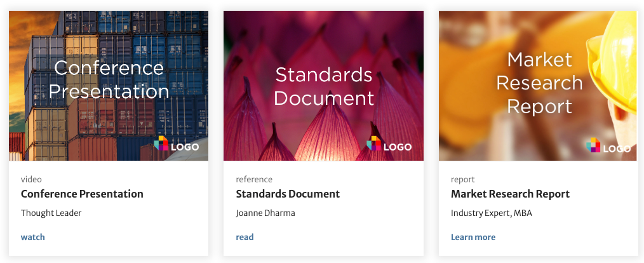Click the white overlay text "Market Research Report" on the image
The height and width of the screenshot is (263, 644).
539,83
